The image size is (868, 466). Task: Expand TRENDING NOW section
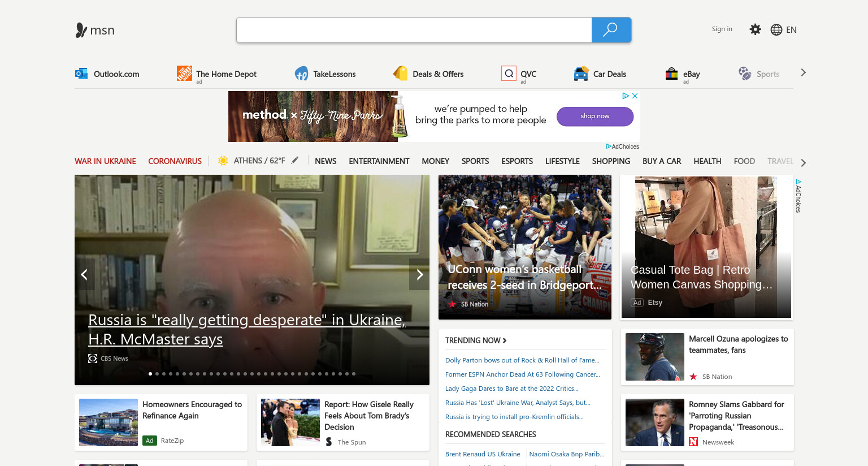coord(476,340)
